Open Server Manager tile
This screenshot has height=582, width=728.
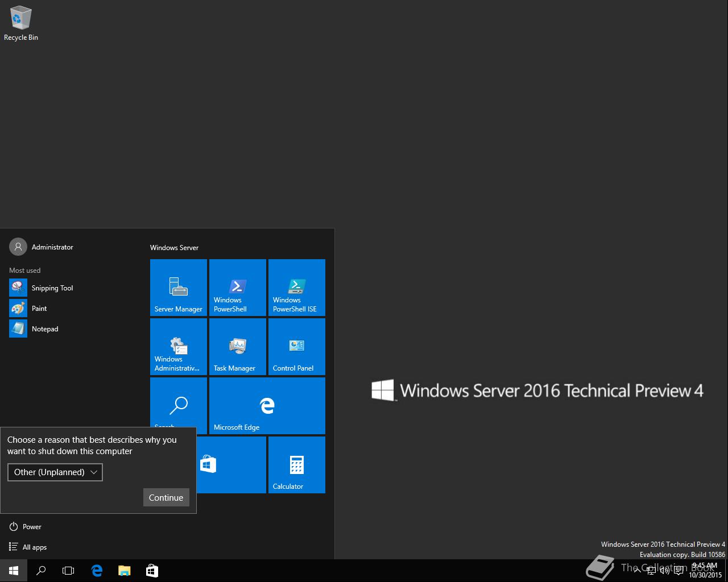pyautogui.click(x=179, y=288)
